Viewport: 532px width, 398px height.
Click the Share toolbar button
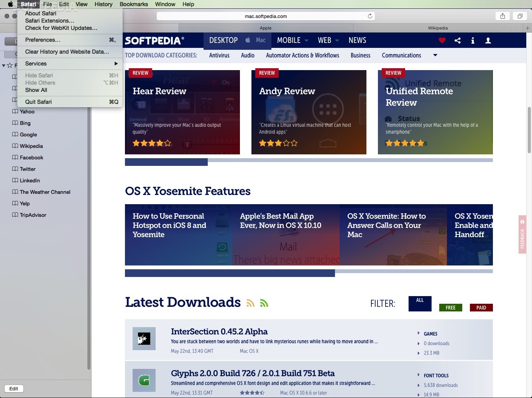pos(502,16)
